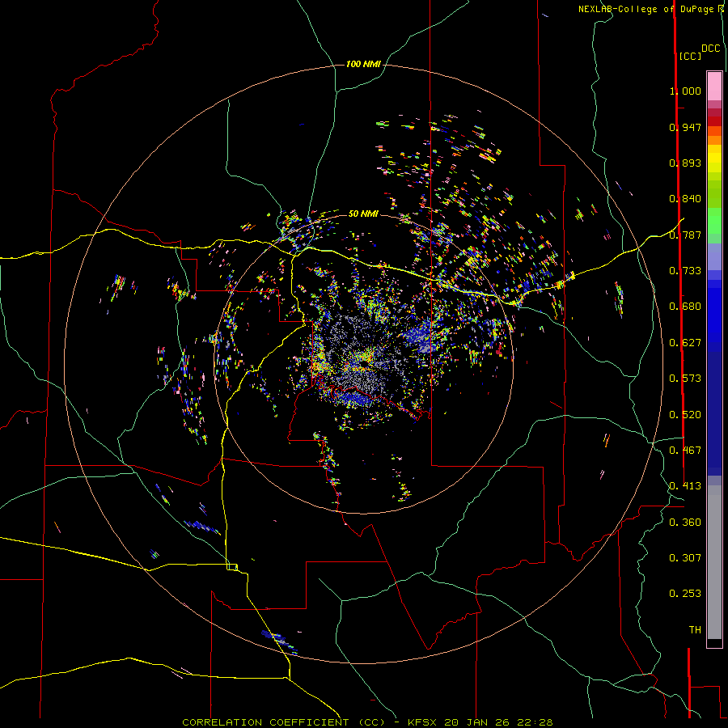Click the 0.680 scale value
This screenshot has width=728, height=728.
coord(685,307)
